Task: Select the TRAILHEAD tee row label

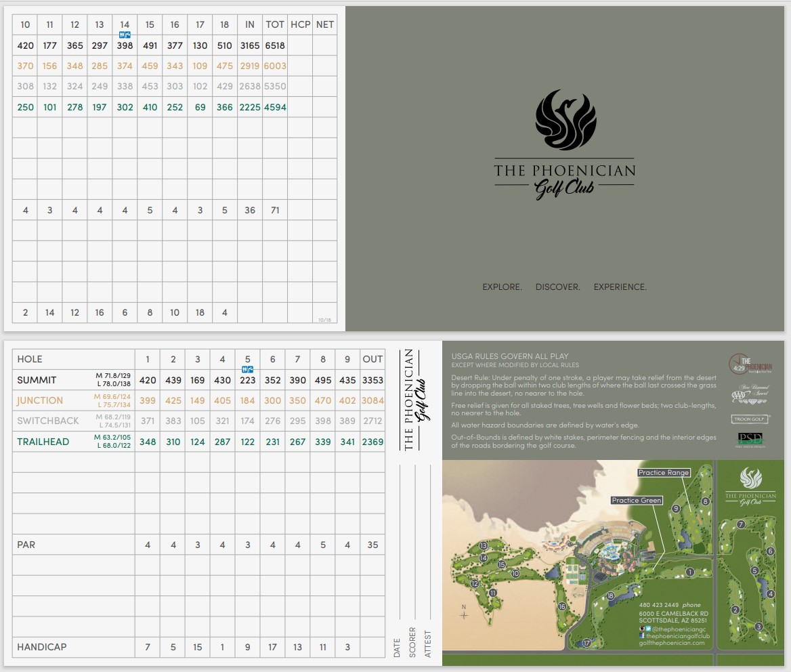Action: click(43, 442)
